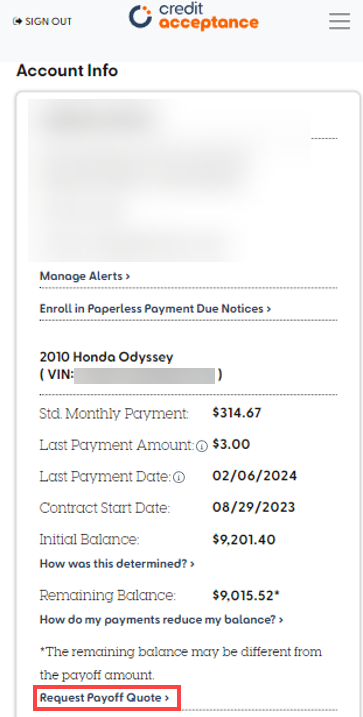Viewport: 363px width, 717px height.
Task: Open the hamburger menu
Action: [339, 21]
